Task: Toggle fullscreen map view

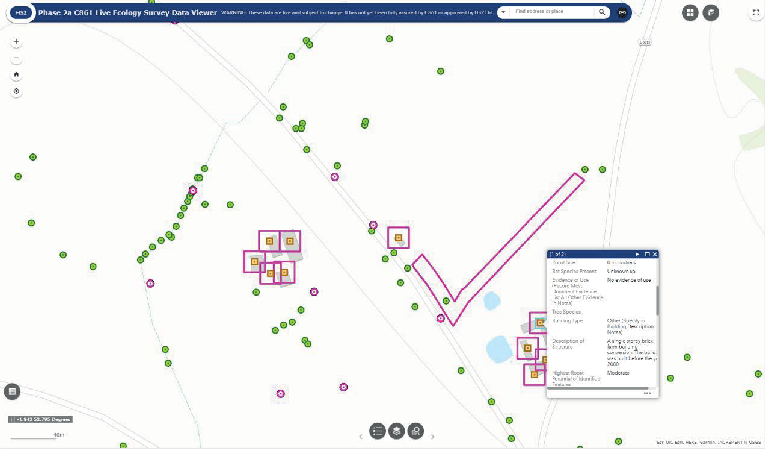Action: tap(756, 13)
